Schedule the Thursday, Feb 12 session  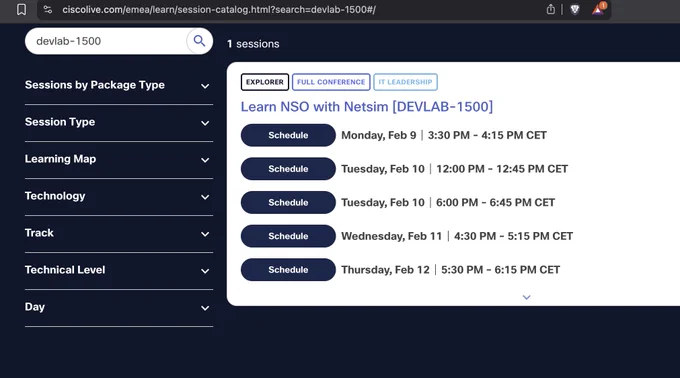tap(288, 270)
